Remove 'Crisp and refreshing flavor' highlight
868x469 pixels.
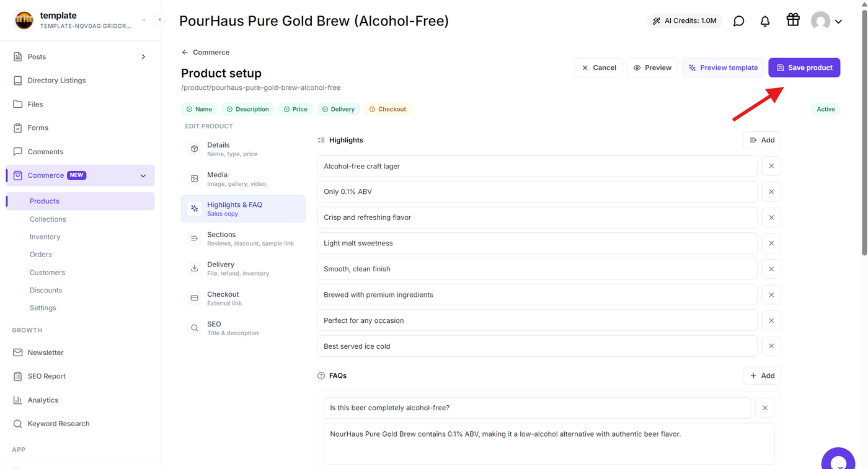[771, 217]
